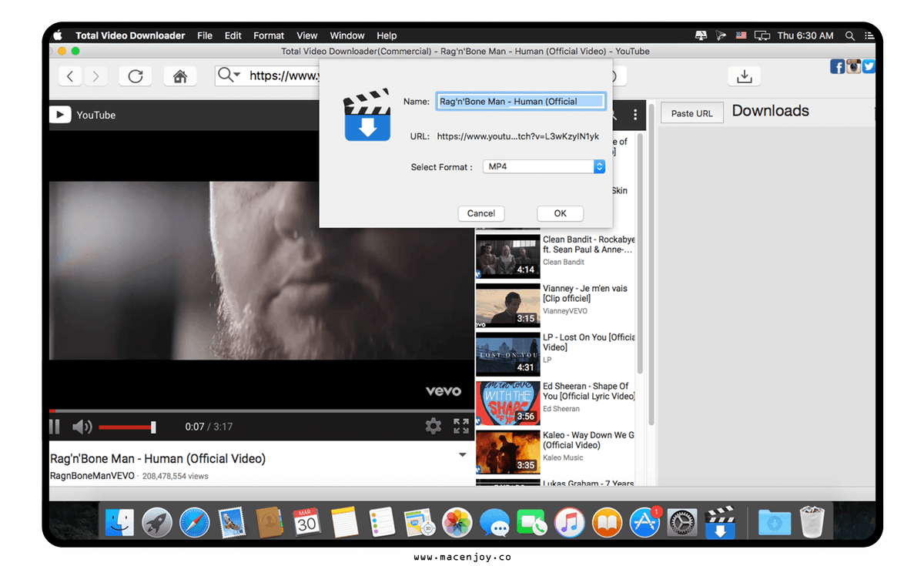The image size is (924, 566).
Task: Switch the video to fullscreen
Action: coord(461,426)
